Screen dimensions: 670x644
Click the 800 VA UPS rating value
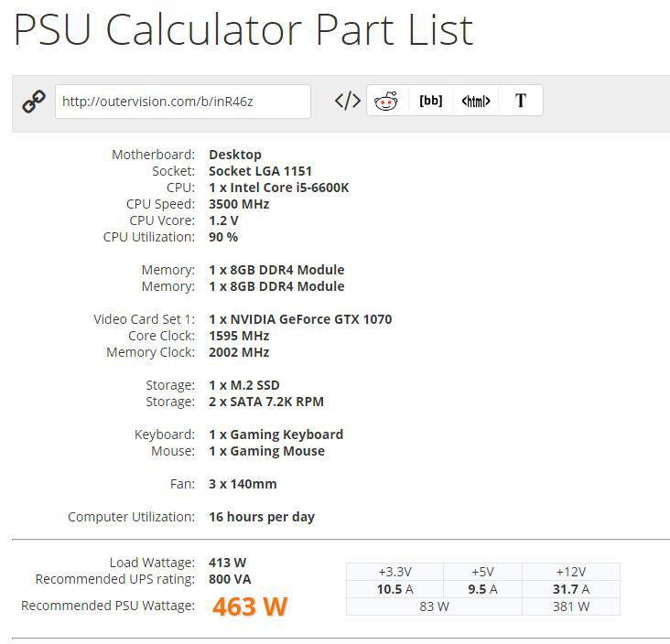click(x=230, y=579)
